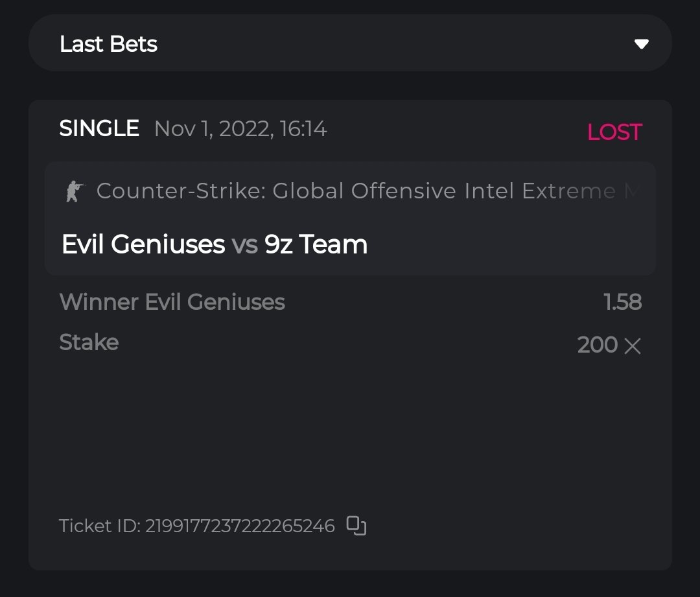The width and height of the screenshot is (700, 597).
Task: Click the X icon beside stake 200
Action: [x=632, y=346]
